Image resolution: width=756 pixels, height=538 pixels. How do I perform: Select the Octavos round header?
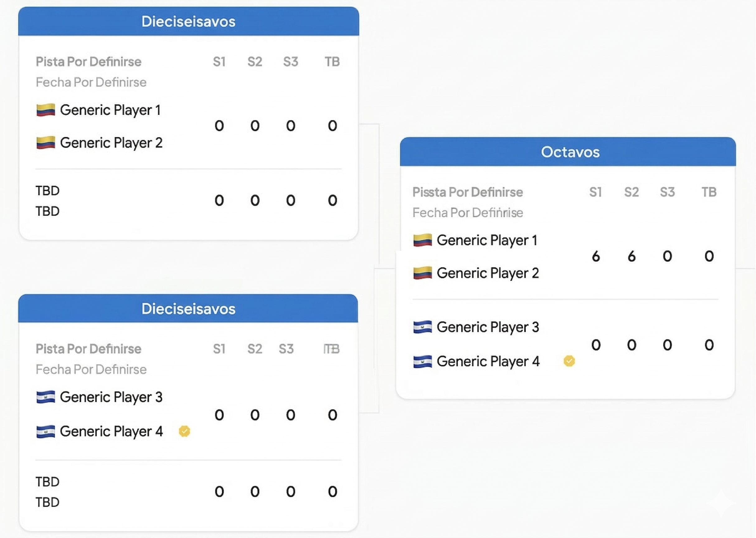coord(570,152)
